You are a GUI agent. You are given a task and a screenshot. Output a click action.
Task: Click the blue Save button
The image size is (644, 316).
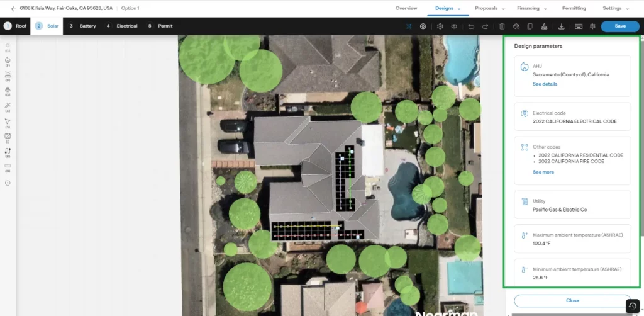coord(620,26)
